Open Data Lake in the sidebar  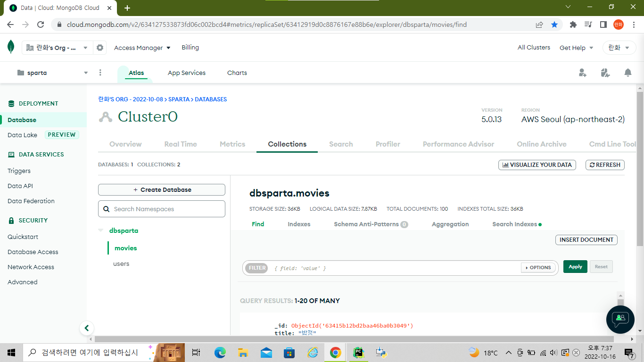point(22,135)
